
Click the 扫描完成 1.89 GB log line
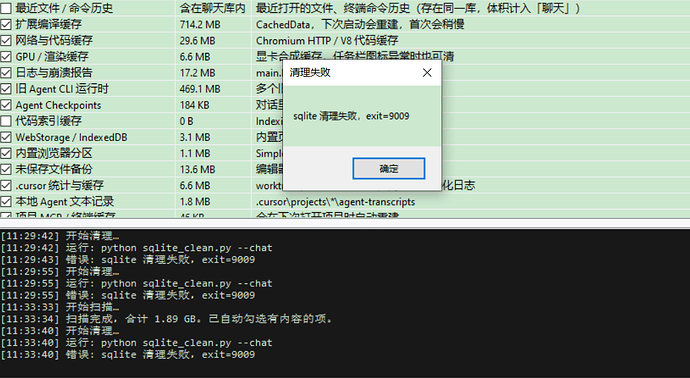pos(167,319)
